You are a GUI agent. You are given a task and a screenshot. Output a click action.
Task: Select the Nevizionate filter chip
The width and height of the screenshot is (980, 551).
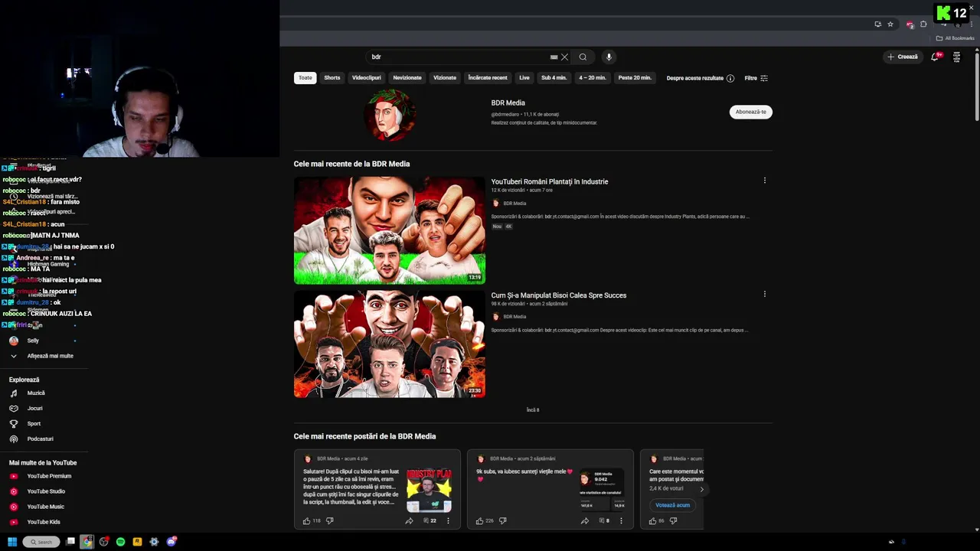coord(407,78)
